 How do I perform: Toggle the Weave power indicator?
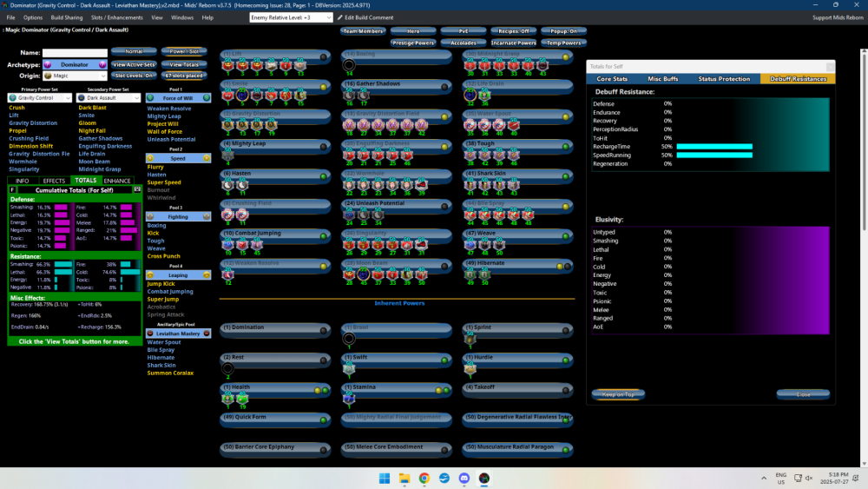(x=565, y=236)
